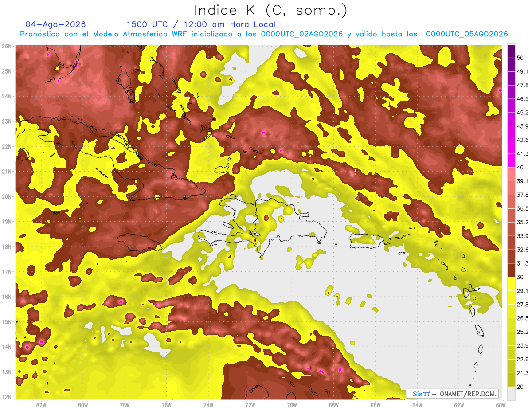Click the "Pronóstico con el Modelo Atmosférico WRF" description line
532x411 pixels.
point(264,34)
